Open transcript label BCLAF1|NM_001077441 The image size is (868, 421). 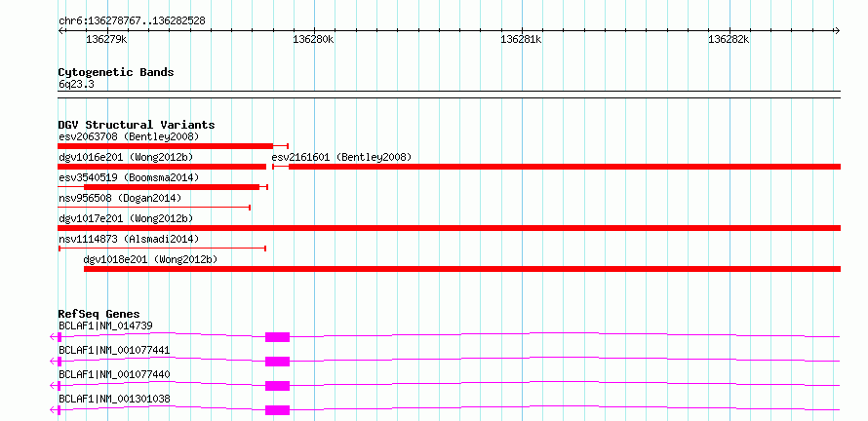114,350
